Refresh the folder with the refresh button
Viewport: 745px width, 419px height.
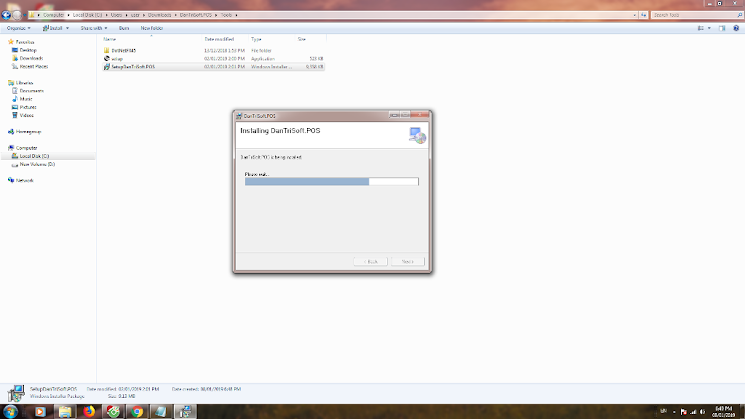pyautogui.click(x=643, y=15)
